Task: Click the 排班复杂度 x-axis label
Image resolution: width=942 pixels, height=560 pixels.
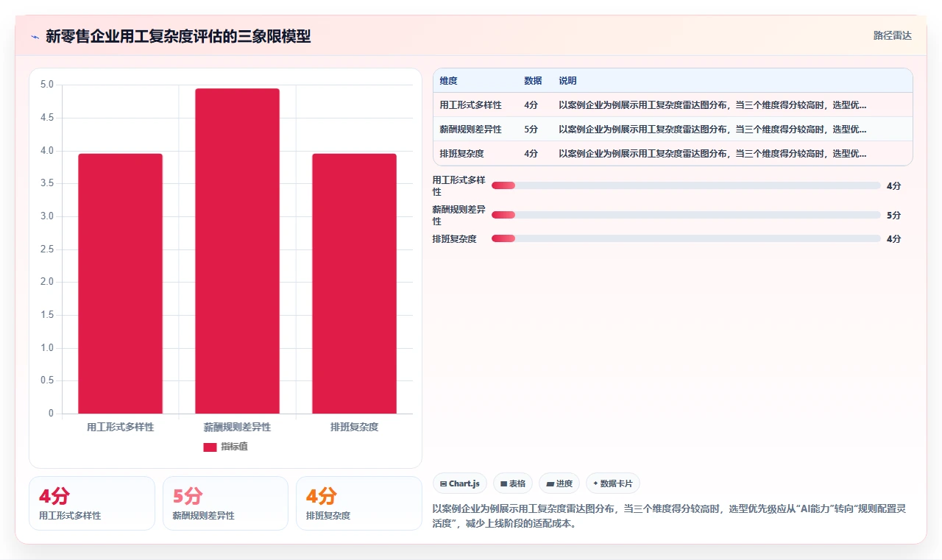Action: pos(354,427)
